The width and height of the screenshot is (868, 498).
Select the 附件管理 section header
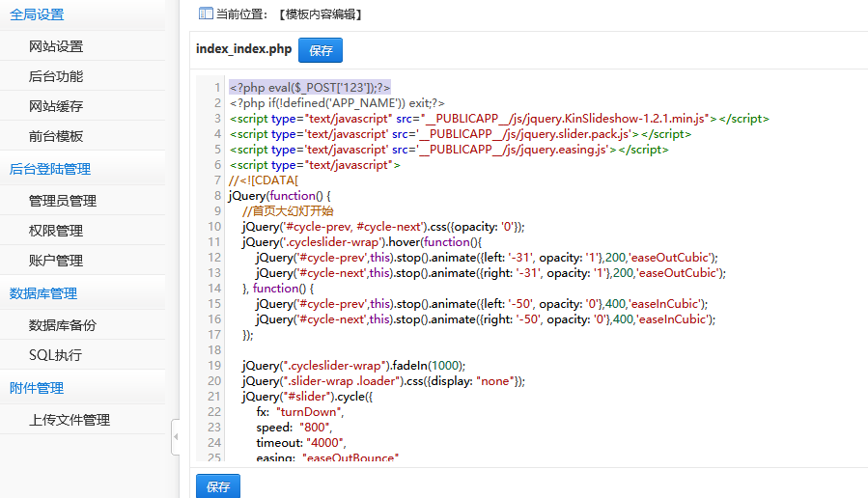coord(37,388)
